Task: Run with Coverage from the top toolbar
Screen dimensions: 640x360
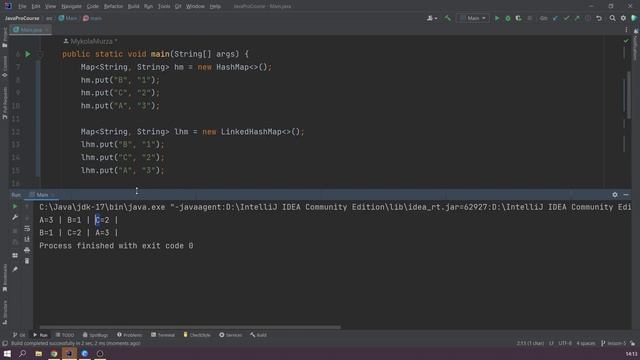Action: [518, 18]
